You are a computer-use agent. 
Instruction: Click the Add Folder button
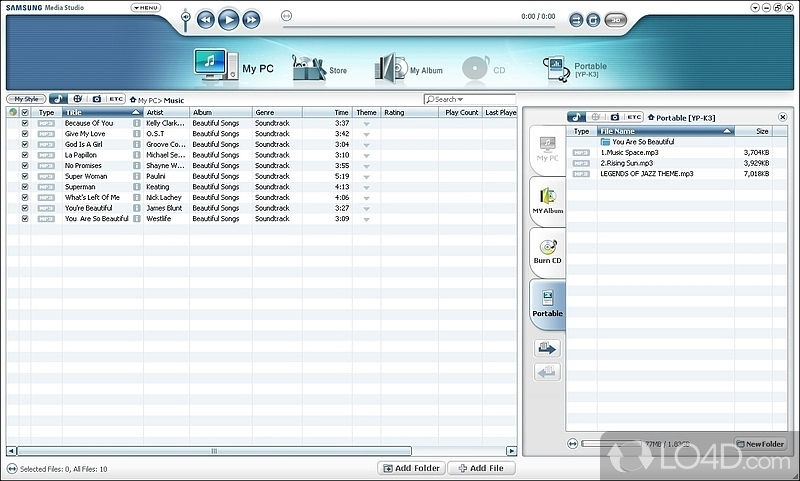coord(411,468)
